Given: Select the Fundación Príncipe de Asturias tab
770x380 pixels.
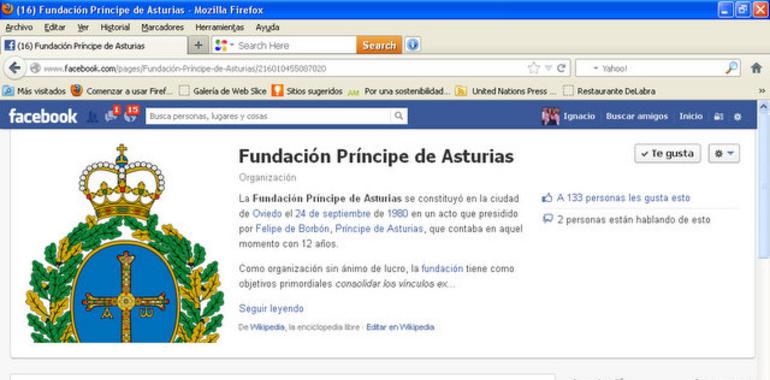Looking at the screenshot, I should coord(94,46).
